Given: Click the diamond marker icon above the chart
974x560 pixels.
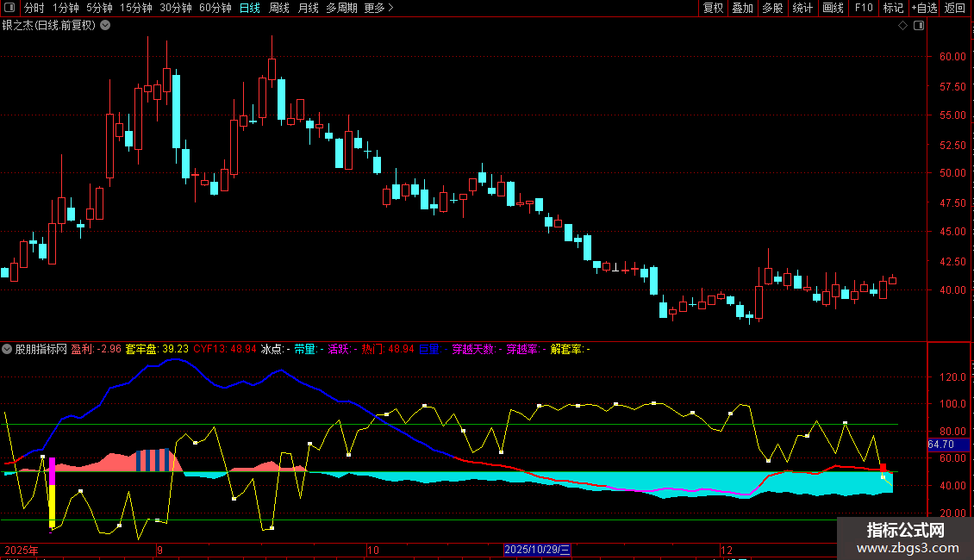Looking at the screenshot, I should pos(902,26).
